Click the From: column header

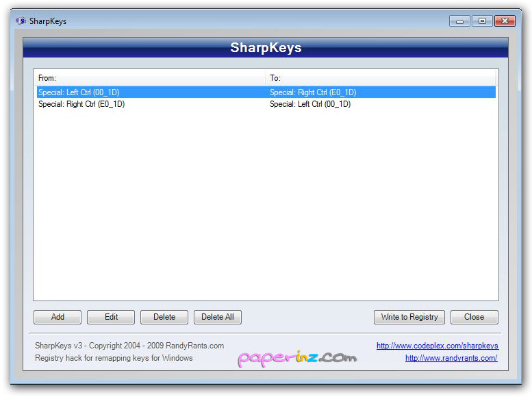pos(149,78)
